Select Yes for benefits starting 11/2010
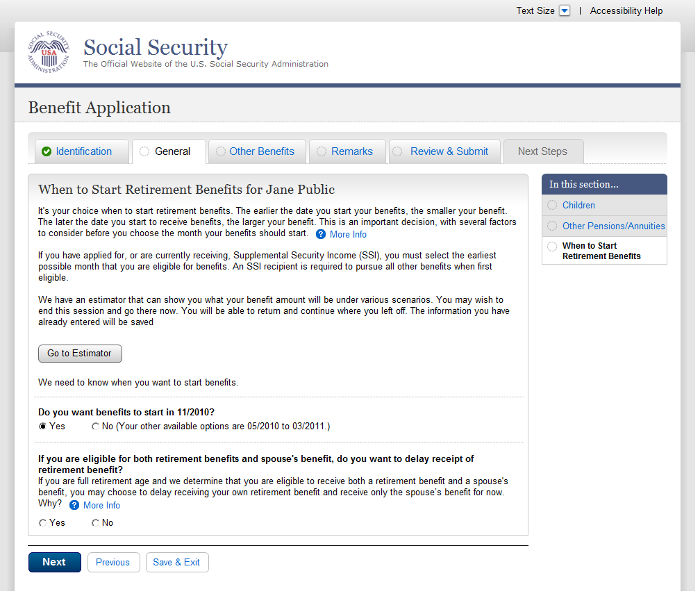This screenshot has height=596, width=700. 43,427
